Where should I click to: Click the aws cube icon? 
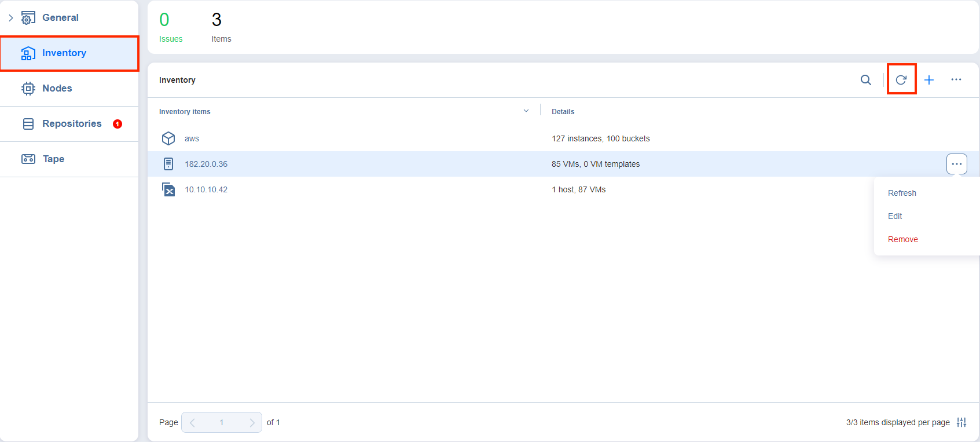(168, 138)
